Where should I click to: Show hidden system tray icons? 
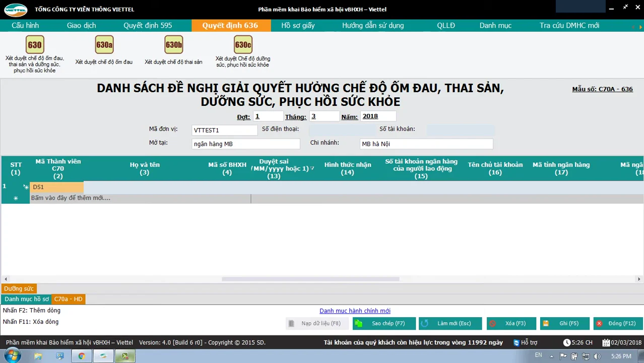pyautogui.click(x=552, y=356)
